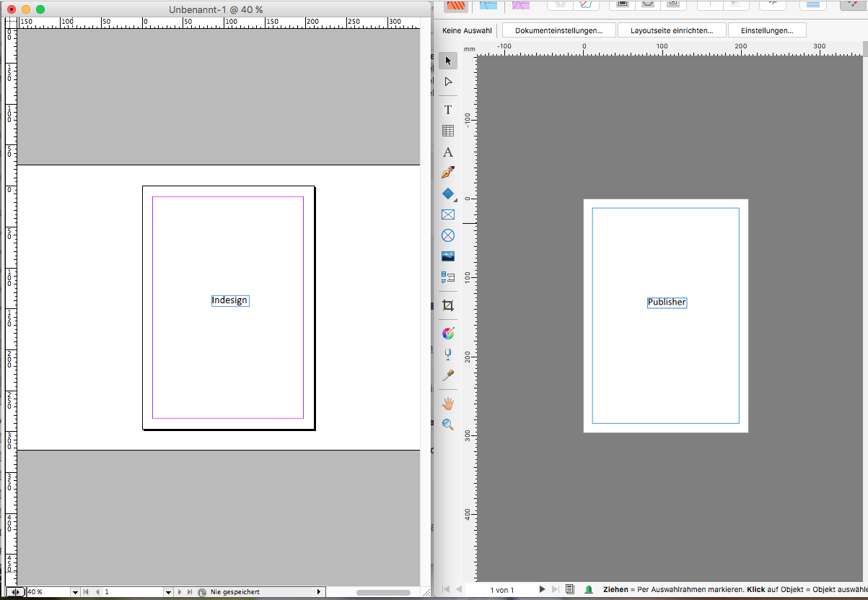Click the split-view arrows button in InDesign
The image size is (868, 600).
point(16,592)
